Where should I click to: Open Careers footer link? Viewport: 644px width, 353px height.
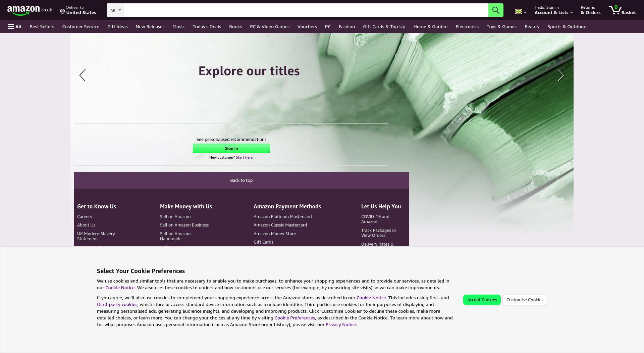85,216
